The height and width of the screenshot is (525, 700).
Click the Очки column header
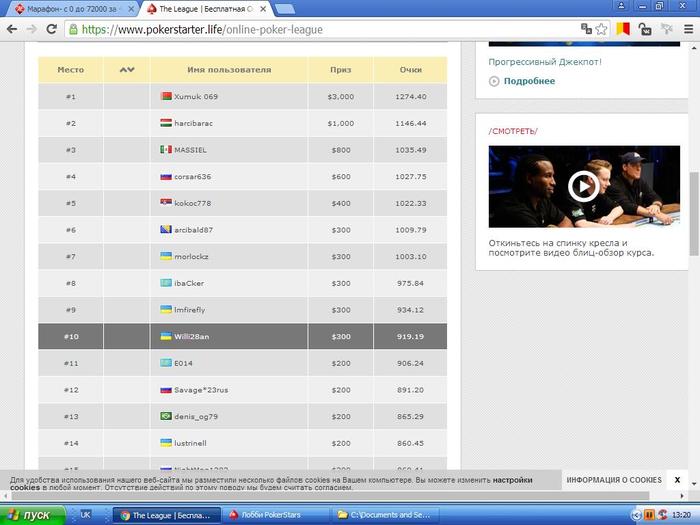[x=411, y=70]
